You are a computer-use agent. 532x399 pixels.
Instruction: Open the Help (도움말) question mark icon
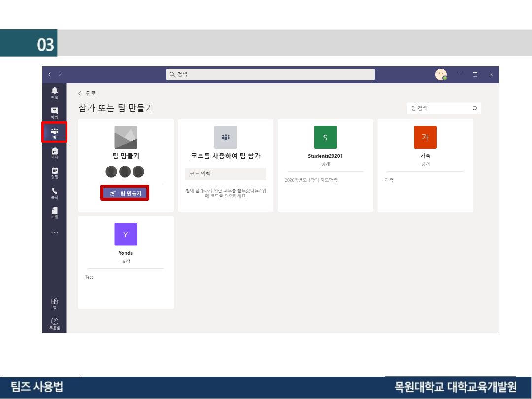[x=54, y=323]
